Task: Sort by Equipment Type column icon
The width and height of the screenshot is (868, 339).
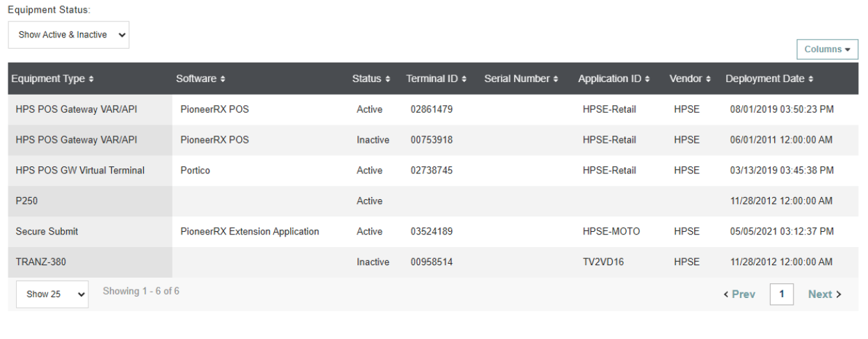Action: click(91, 79)
